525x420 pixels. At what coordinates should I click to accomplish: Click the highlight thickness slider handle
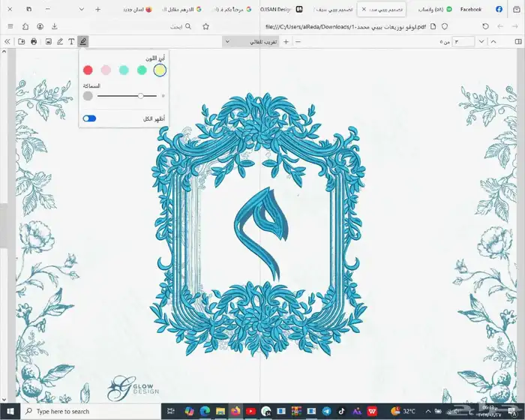tap(140, 96)
